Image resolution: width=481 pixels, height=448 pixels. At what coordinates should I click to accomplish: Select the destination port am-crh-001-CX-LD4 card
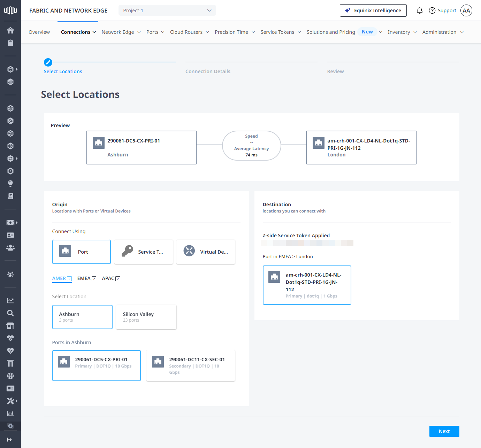click(307, 285)
